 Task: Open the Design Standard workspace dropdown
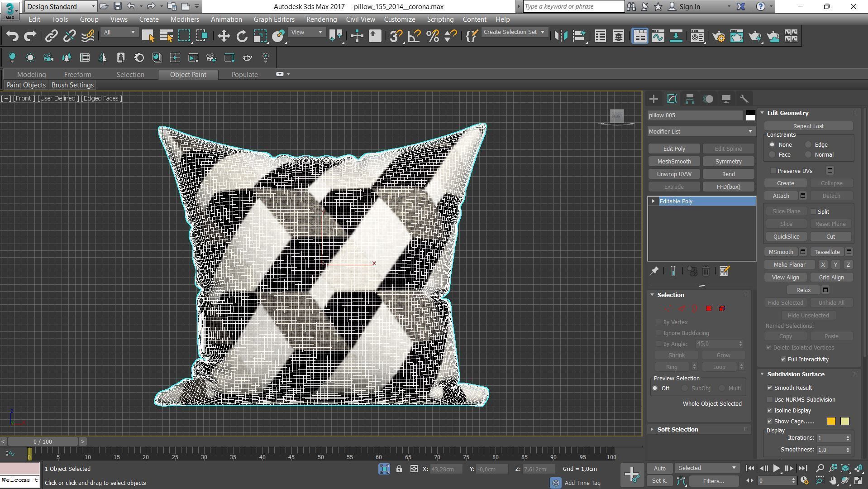coord(61,6)
